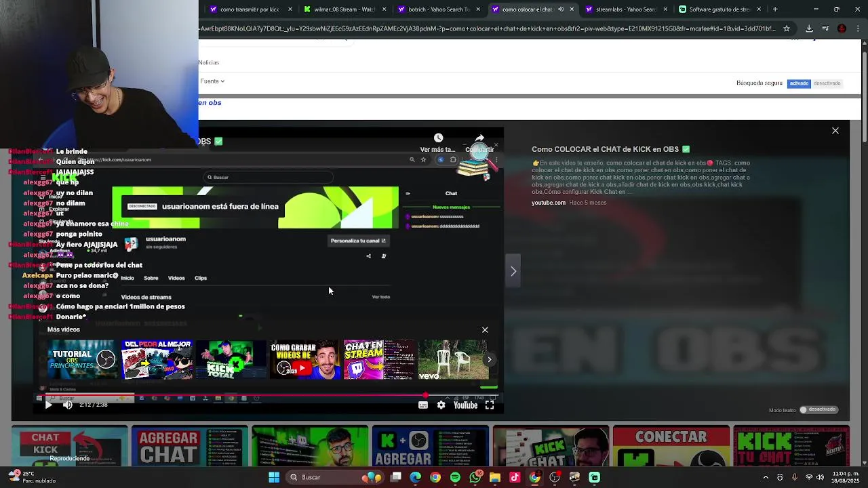Open the CONECTAR related video thumbnail

(671, 447)
